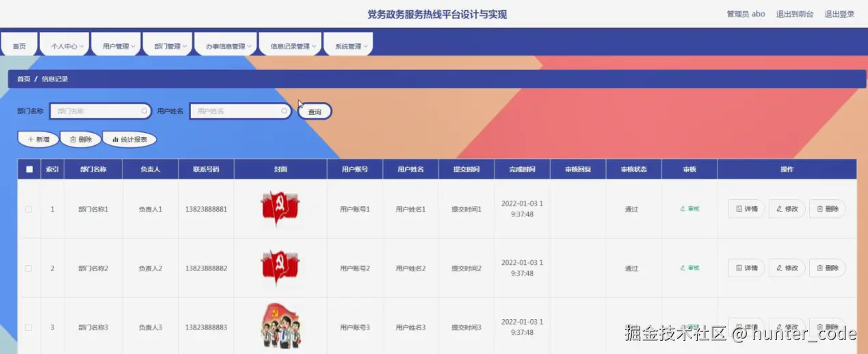
Task: Click the 封面 column header
Action: tap(280, 169)
